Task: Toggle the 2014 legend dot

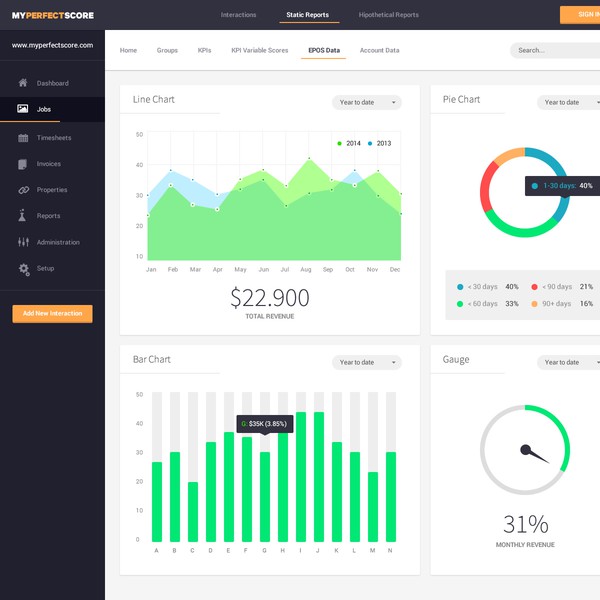Action: [x=339, y=143]
